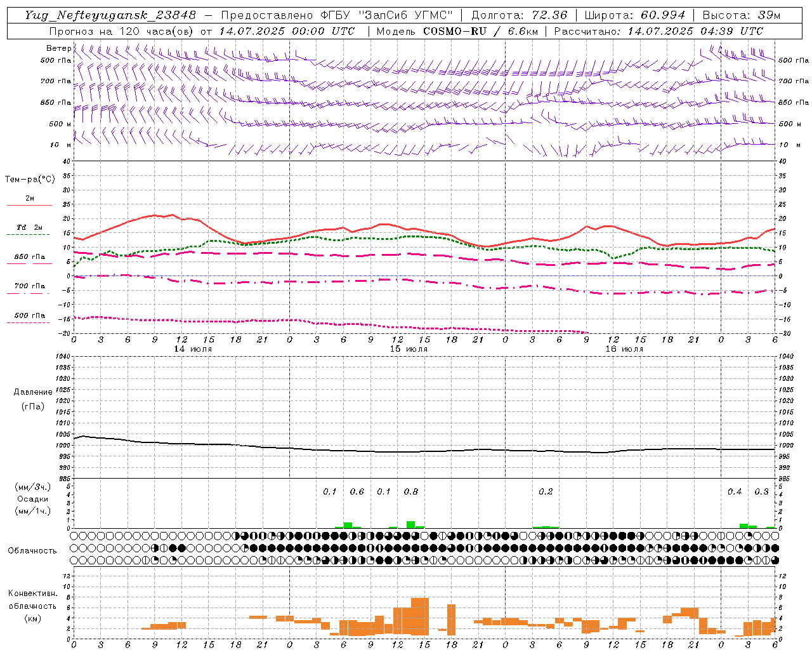Click the Долгота: 72.36 value

click(519, 15)
